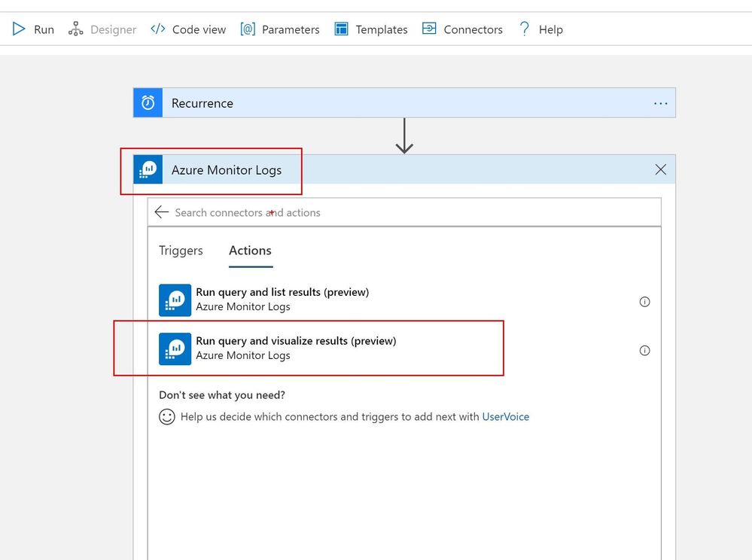Click the Run play icon
Viewport: 752px width, 560px height.
(x=19, y=29)
